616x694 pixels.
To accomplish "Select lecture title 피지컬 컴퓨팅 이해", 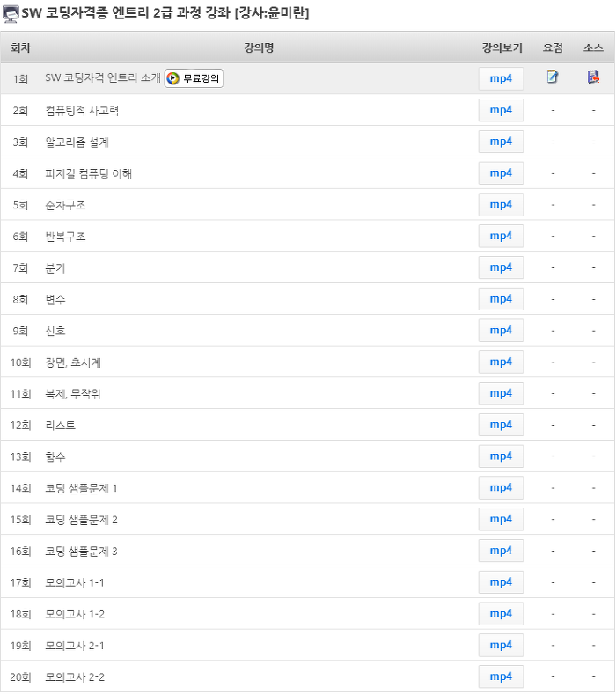I will (89, 173).
